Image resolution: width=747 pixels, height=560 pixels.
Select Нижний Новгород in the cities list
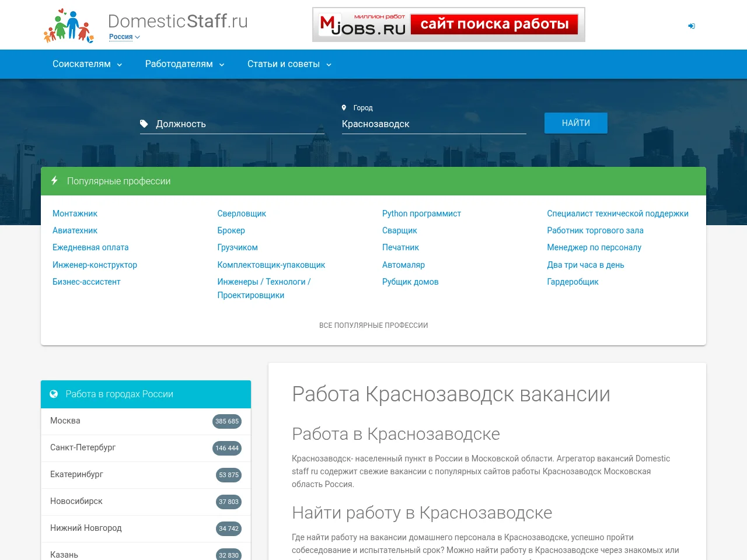(146, 528)
